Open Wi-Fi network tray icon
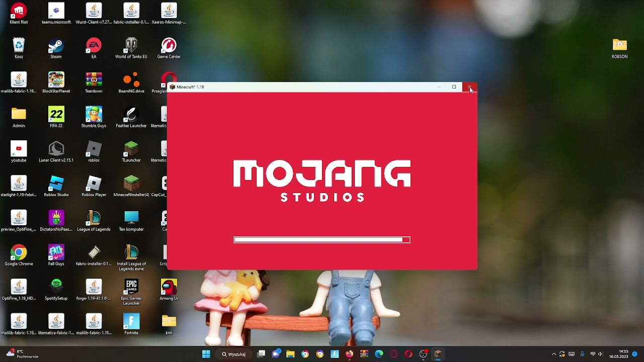644x362 pixels. tap(593, 354)
